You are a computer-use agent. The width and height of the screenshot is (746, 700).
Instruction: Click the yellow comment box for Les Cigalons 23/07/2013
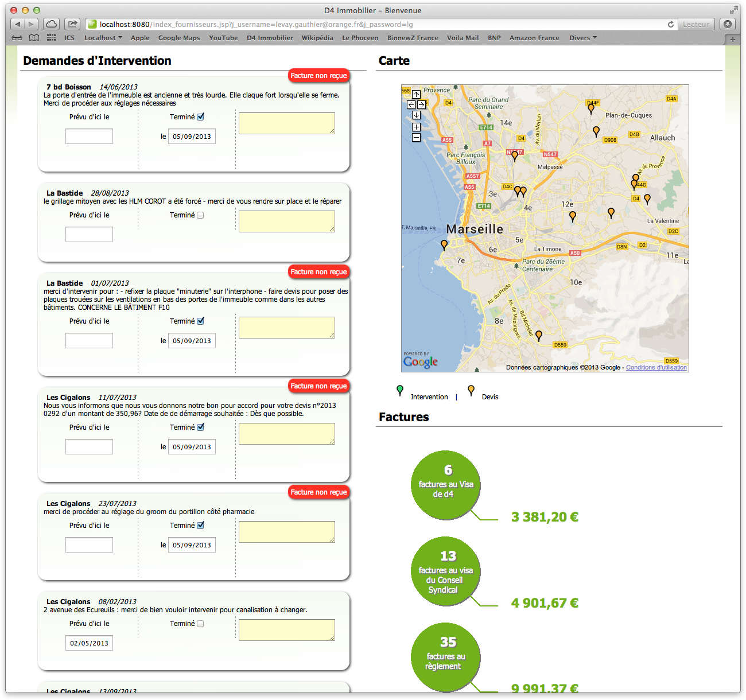pos(287,532)
